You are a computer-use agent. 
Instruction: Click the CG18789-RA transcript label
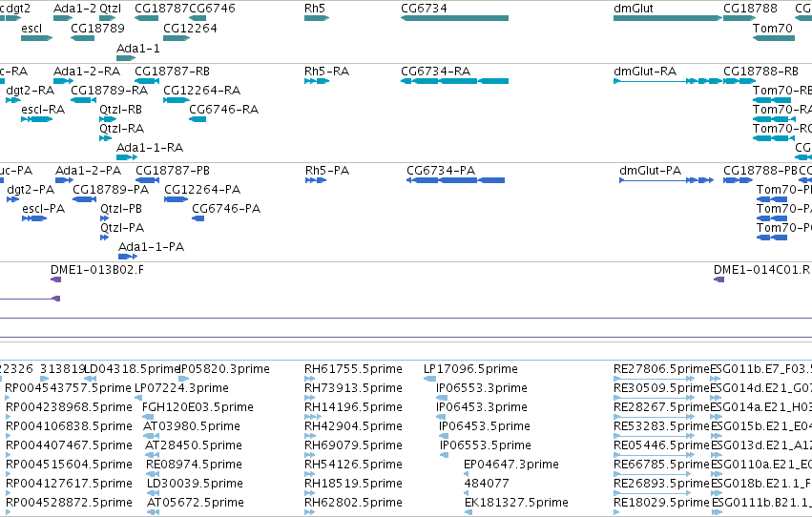tap(110, 91)
